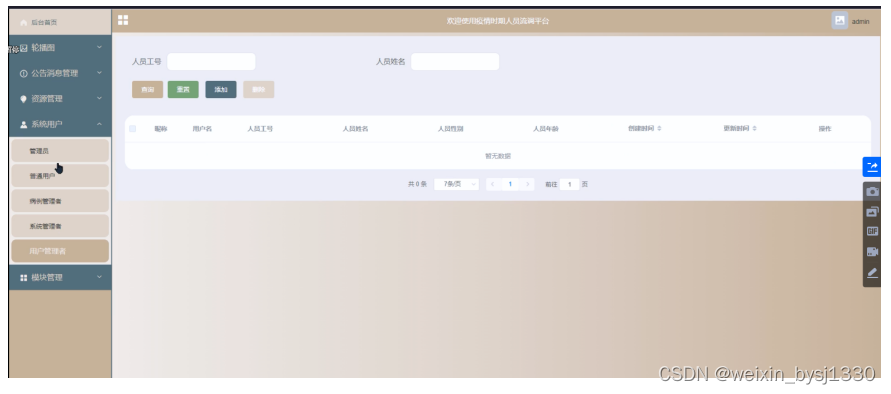Click the 查询 search button
Image resolution: width=891 pixels, height=394 pixels.
tap(148, 90)
